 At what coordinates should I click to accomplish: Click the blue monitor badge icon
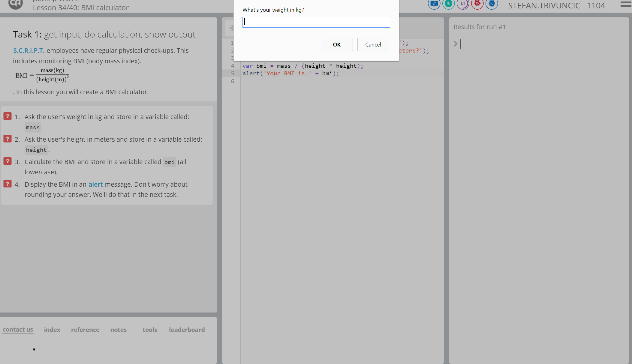tap(434, 4)
